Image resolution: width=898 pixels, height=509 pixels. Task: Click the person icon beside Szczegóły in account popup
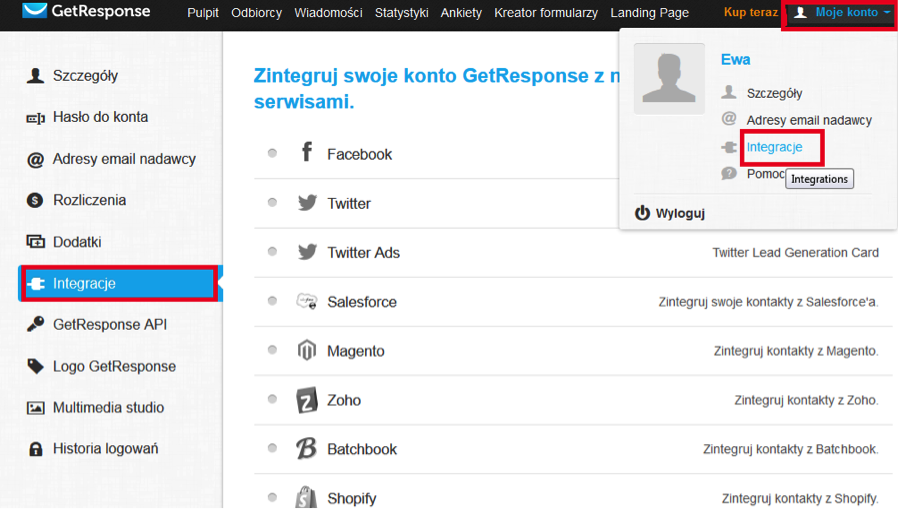coord(729,92)
